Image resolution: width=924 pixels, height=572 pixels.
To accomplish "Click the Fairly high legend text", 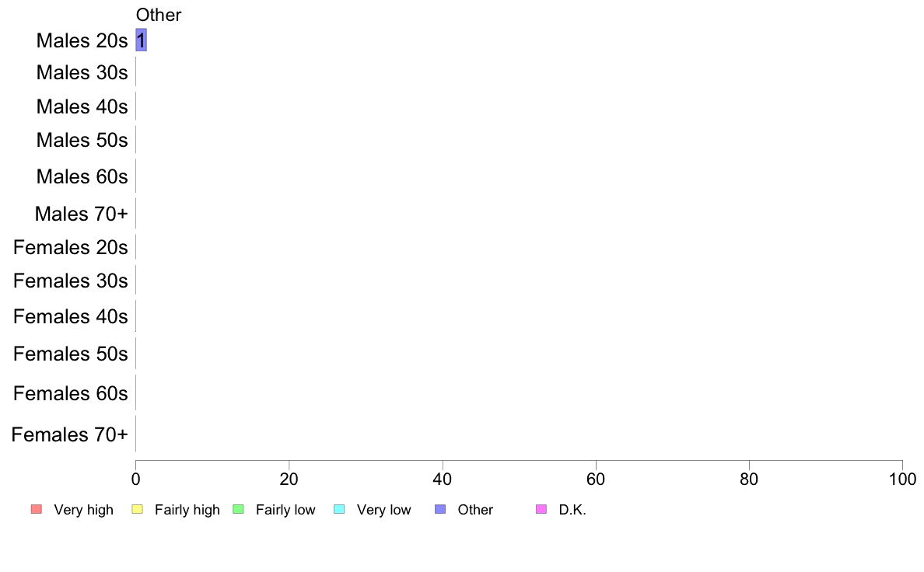I will click(187, 510).
